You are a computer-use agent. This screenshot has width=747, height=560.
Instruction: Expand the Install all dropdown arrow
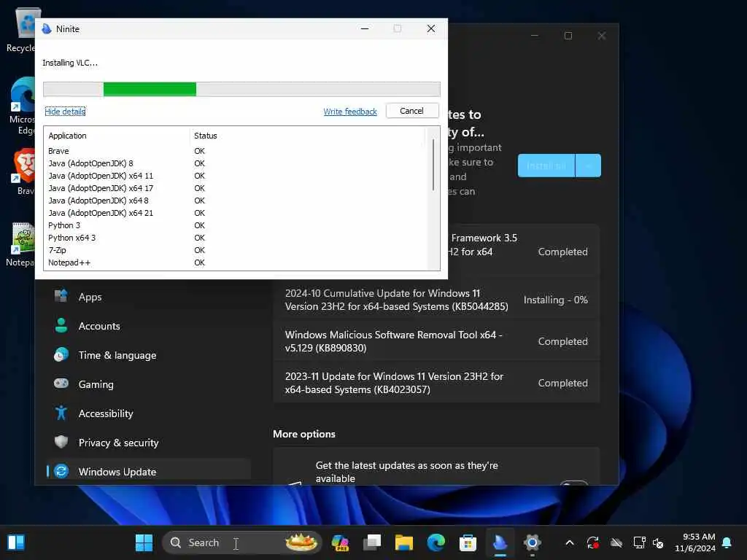pyautogui.click(x=589, y=166)
